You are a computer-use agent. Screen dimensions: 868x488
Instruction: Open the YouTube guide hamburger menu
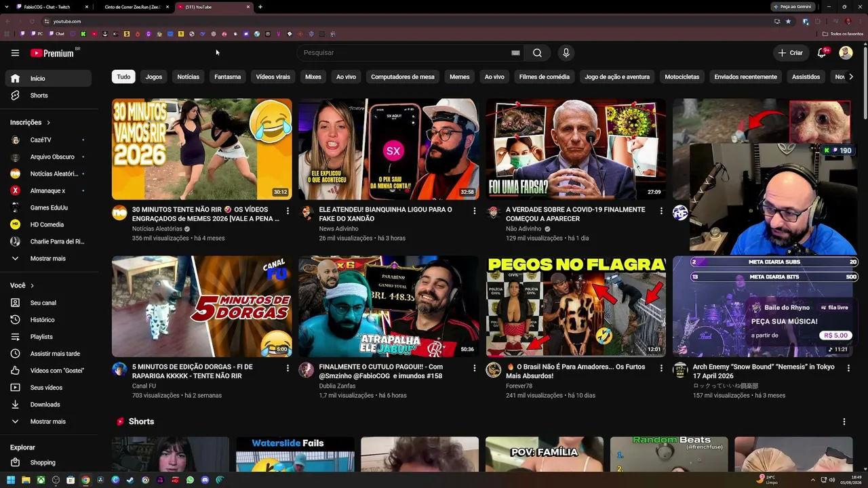[x=15, y=53]
